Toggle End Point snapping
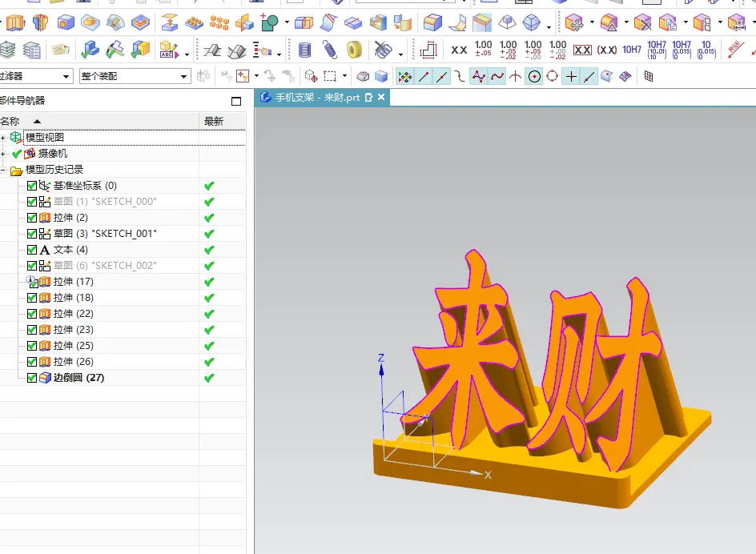 424,76
